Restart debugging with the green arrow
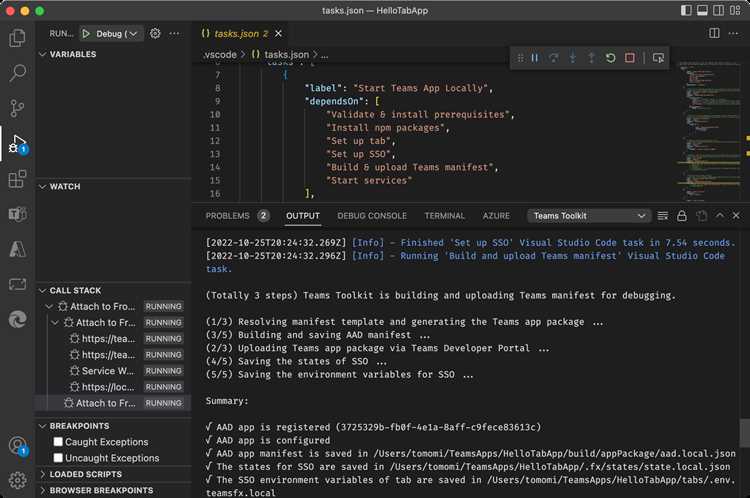The image size is (750, 498). (610, 58)
